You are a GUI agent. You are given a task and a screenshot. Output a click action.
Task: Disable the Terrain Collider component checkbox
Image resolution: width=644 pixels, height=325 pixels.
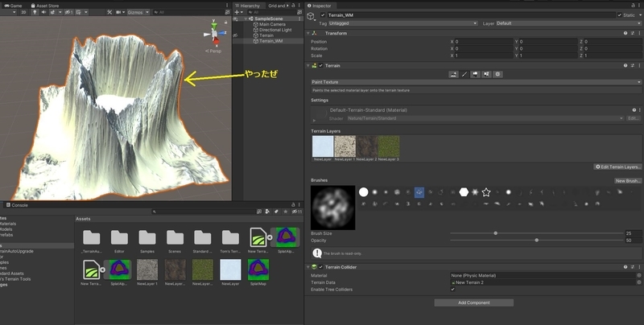(321, 267)
